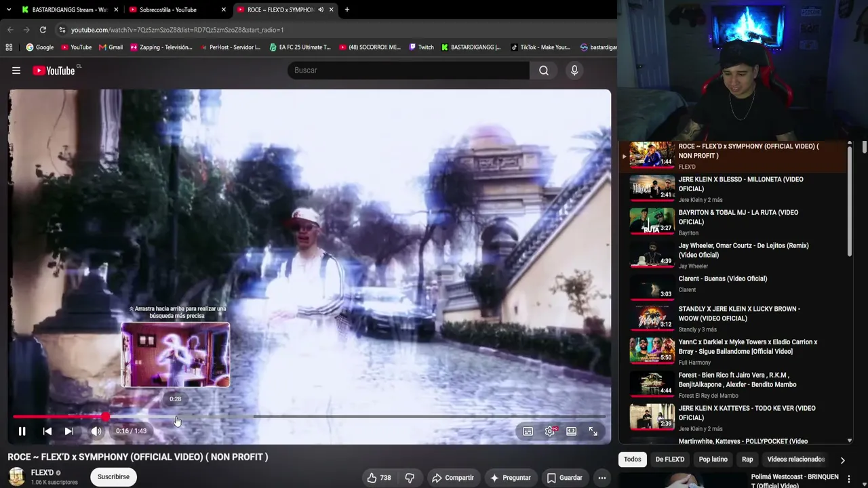Image resolution: width=868 pixels, height=488 pixels.
Task: Open the Zapping - Televisión bookmark
Action: pyautogui.click(x=161, y=47)
